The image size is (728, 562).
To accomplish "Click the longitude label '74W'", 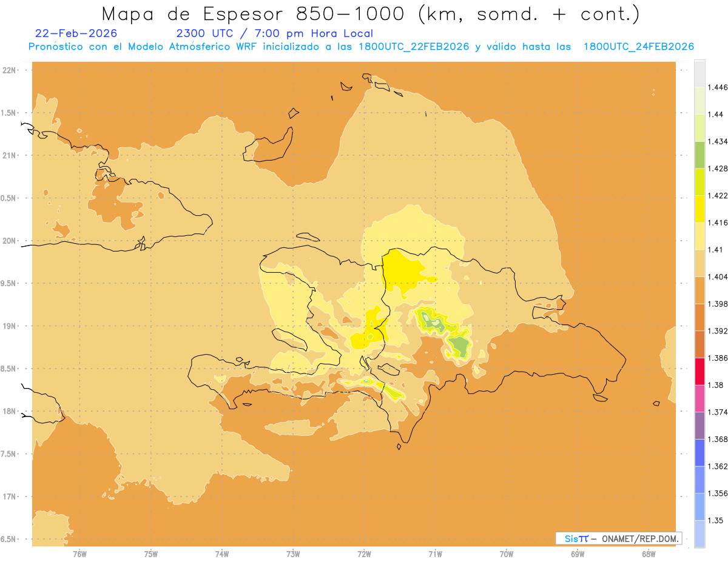I will point(222,554).
